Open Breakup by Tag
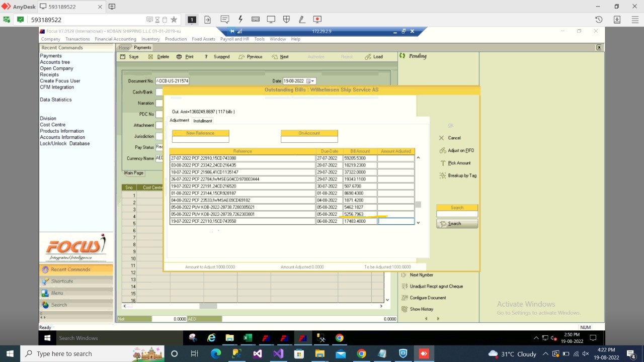The width and height of the screenshot is (644, 362). 461,175
